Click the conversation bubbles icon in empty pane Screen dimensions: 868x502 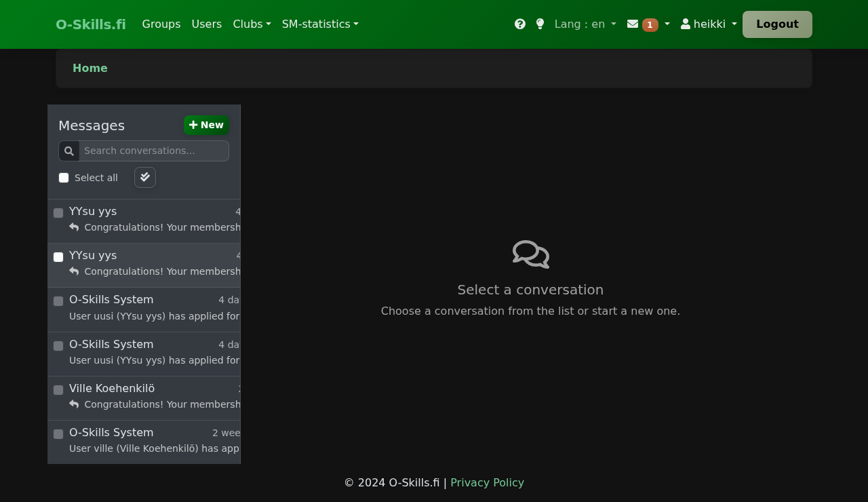tap(530, 254)
